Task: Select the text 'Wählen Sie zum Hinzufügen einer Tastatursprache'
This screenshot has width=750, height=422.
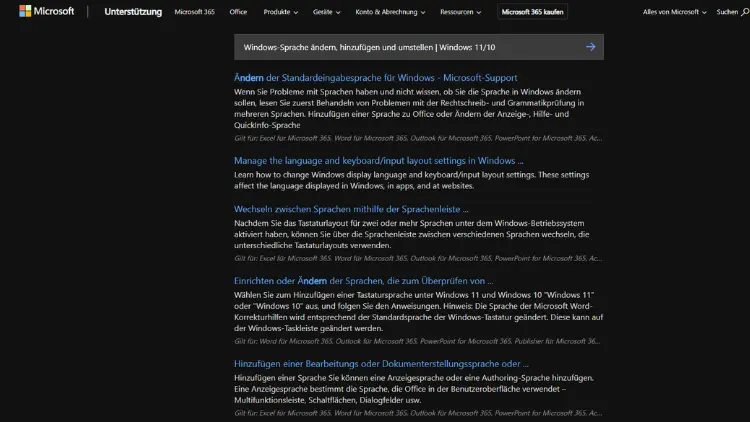Action: pos(323,295)
